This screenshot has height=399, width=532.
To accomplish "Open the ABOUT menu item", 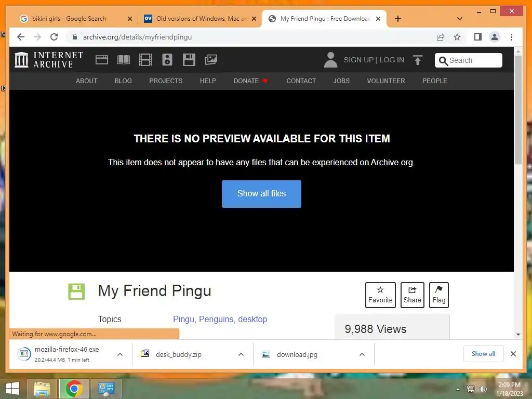I will [x=87, y=81].
